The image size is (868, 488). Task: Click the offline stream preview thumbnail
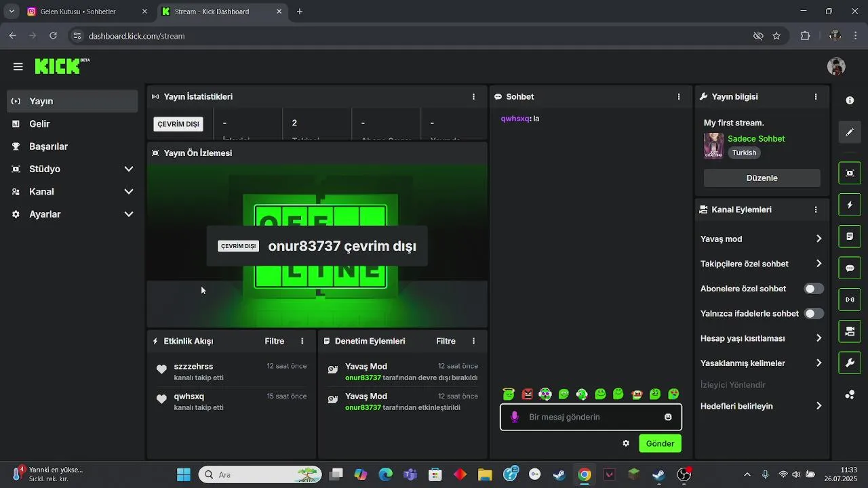coord(317,245)
